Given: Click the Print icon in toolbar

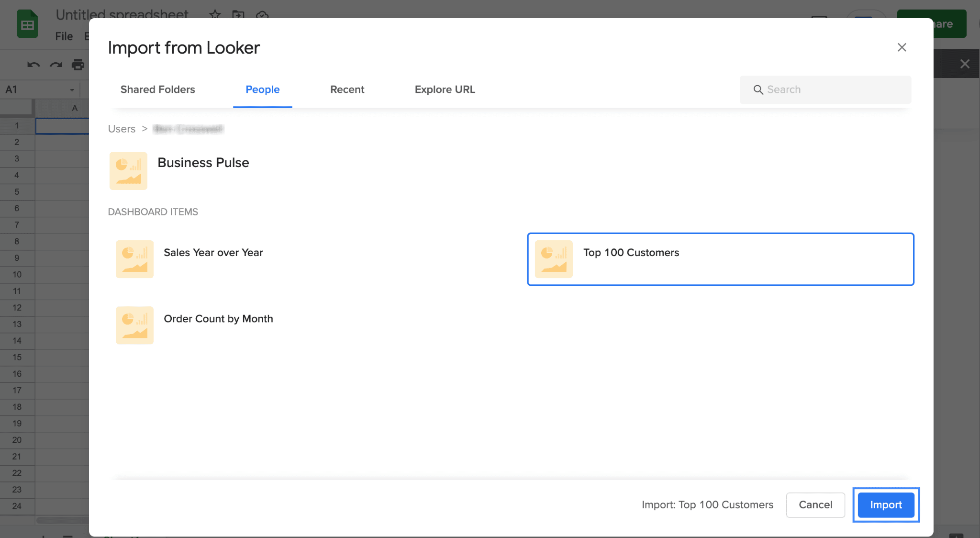Looking at the screenshot, I should [x=78, y=64].
